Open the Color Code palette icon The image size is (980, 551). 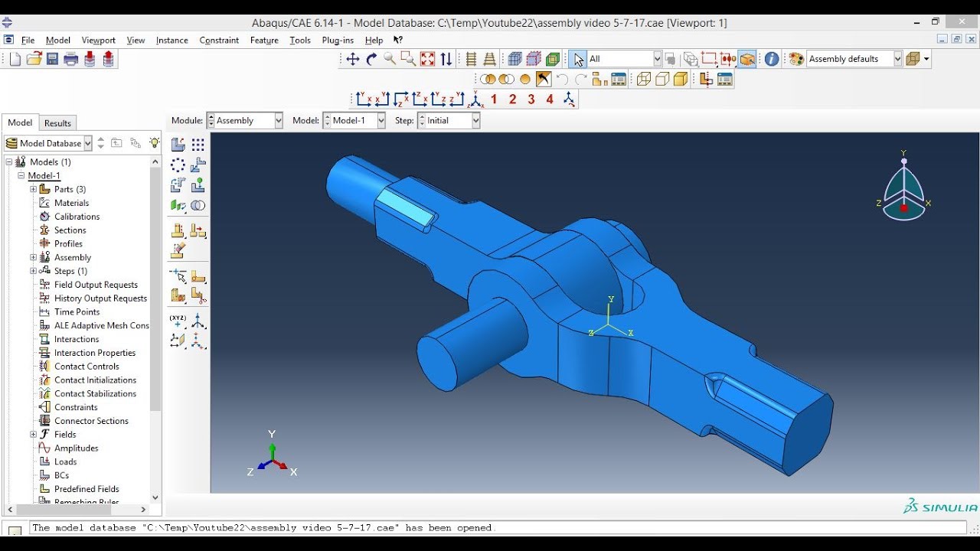tap(796, 59)
